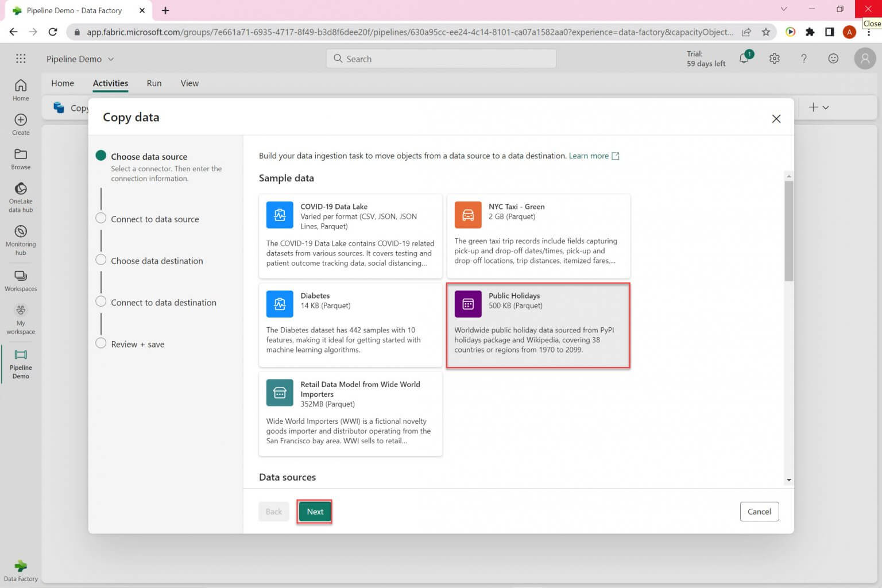Toggle browser side panel
Screen dimensions: 882x588
[830, 32]
